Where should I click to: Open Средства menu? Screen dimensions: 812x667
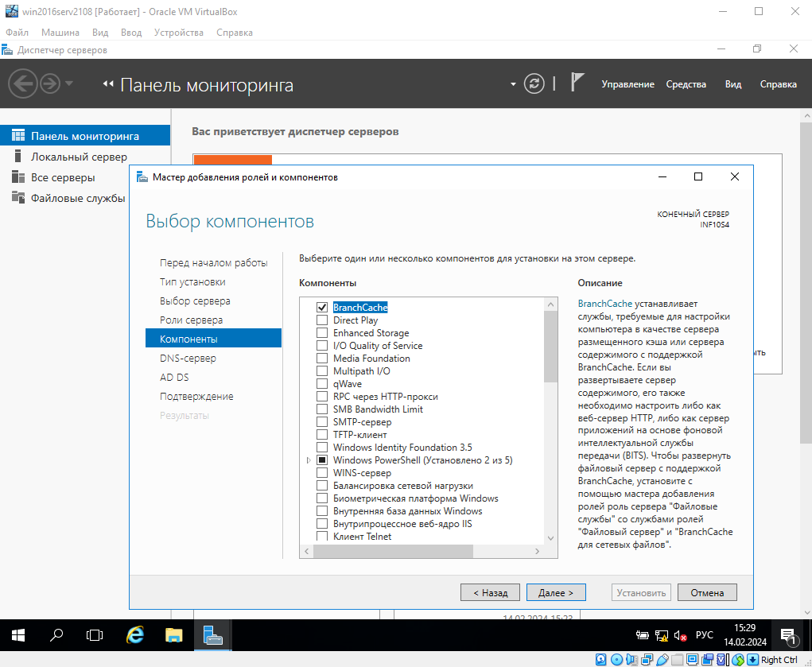click(686, 84)
